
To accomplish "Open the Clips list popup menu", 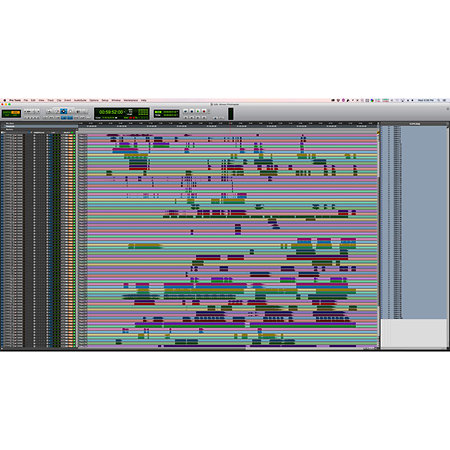I will [448, 124].
